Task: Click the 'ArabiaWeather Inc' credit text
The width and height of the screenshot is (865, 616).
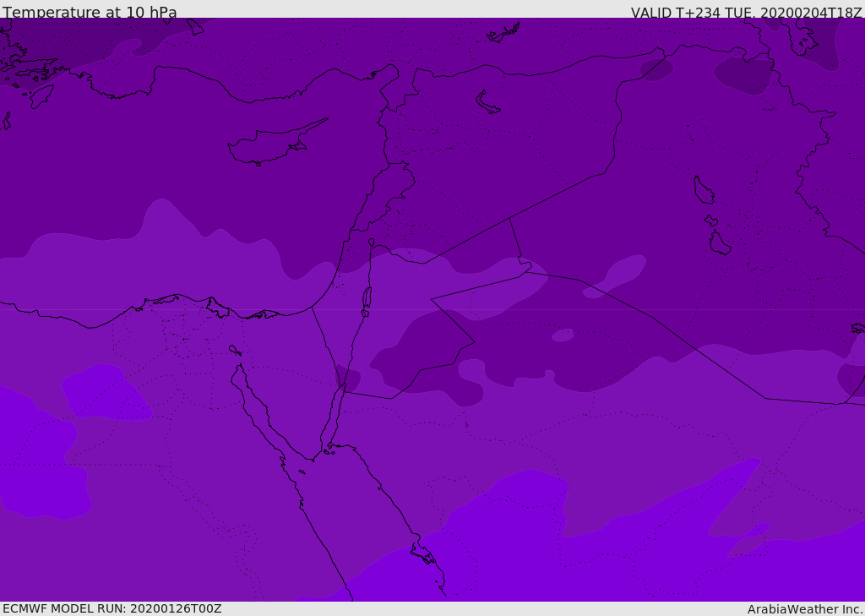Action: 804,609
